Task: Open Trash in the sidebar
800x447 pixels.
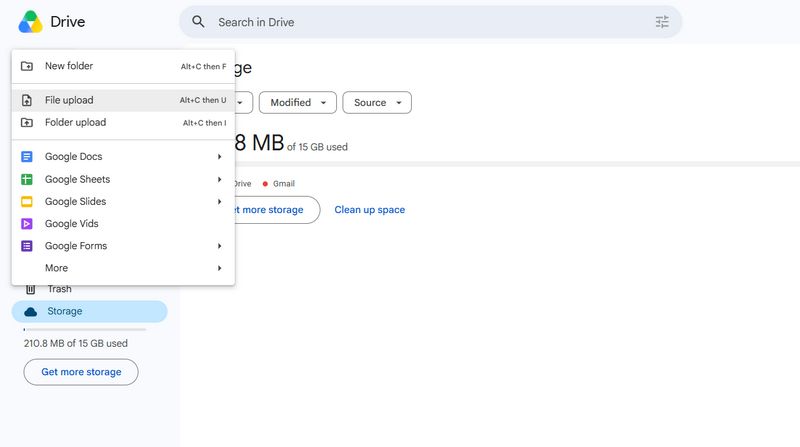Action: (59, 289)
